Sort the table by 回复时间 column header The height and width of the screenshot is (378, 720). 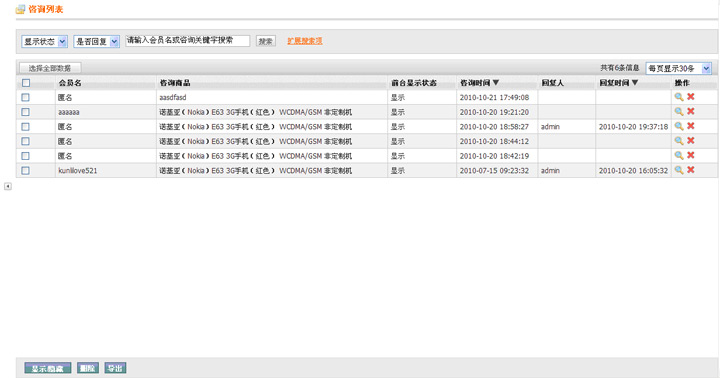619,83
